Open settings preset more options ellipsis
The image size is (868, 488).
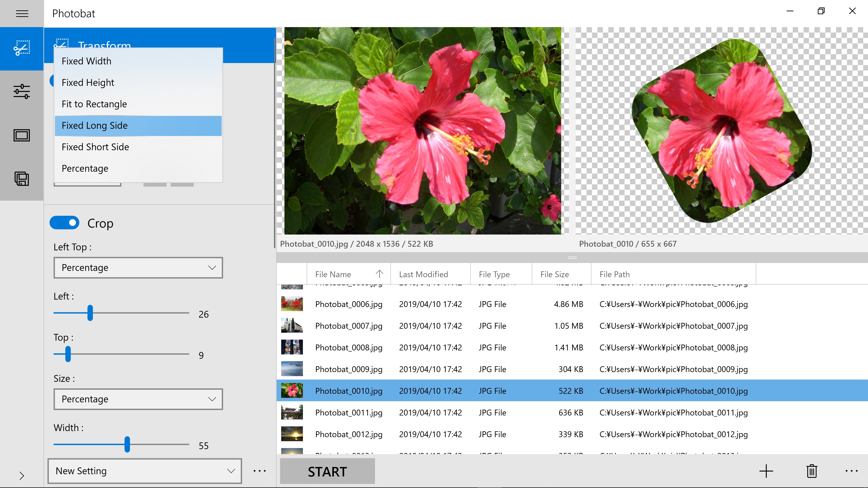point(259,471)
